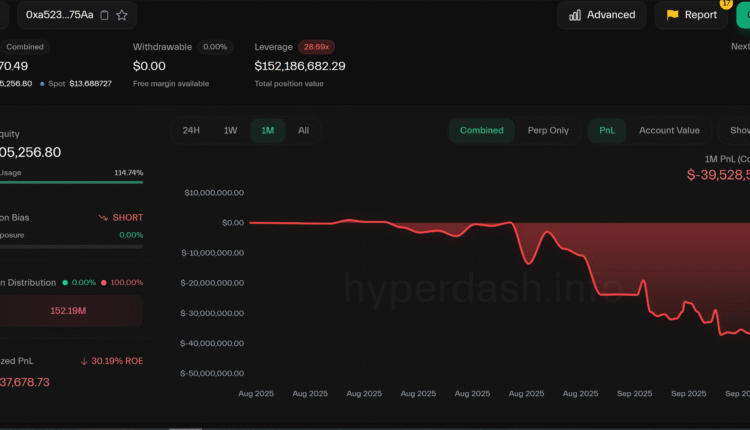Screen dimensions: 750x430
Task: Select the 1M time range
Action: [x=267, y=130]
